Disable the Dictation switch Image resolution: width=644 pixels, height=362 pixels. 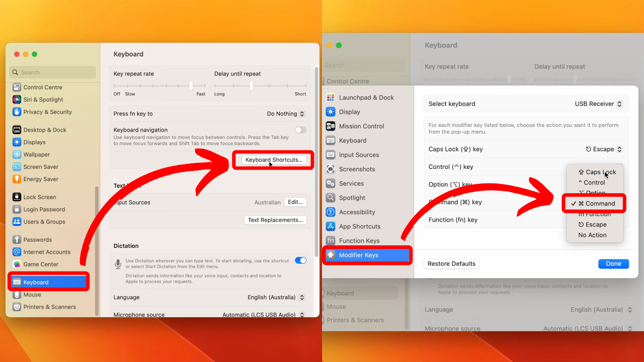[301, 260]
